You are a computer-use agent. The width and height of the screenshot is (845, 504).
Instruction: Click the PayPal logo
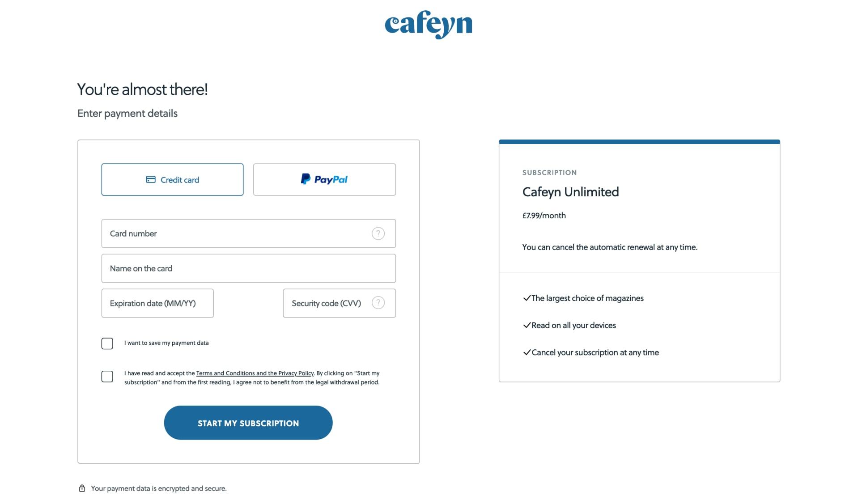324,179
